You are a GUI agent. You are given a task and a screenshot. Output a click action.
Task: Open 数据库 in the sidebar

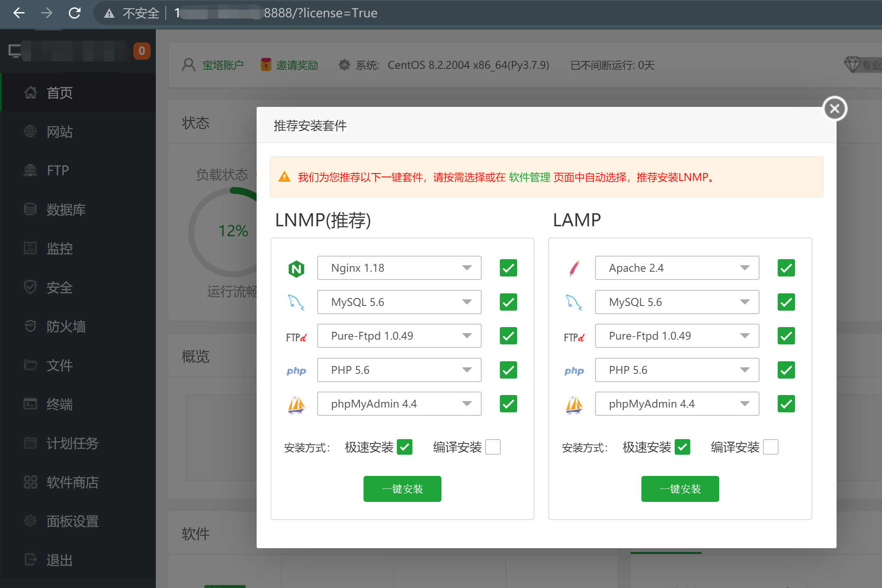(78, 209)
